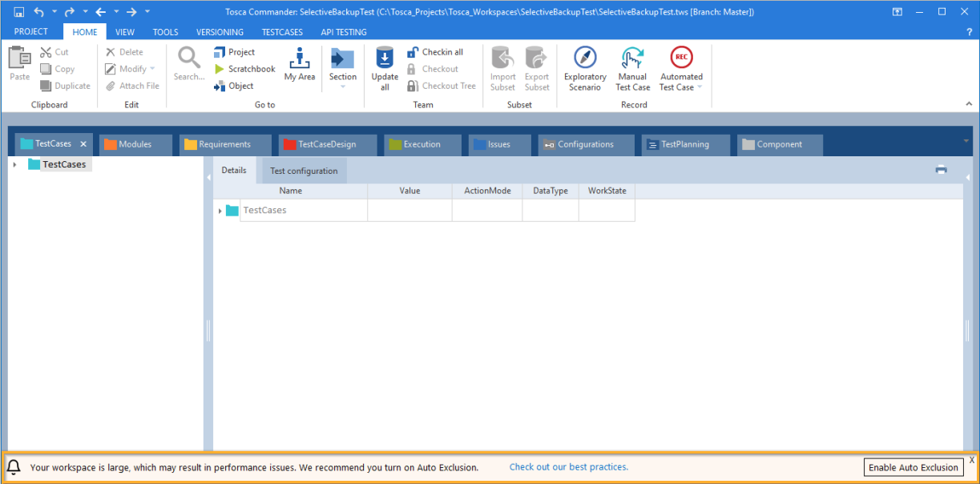Viewport: 980px width, 484px height.
Task: Click the ActionMode column header
Action: 487,191
